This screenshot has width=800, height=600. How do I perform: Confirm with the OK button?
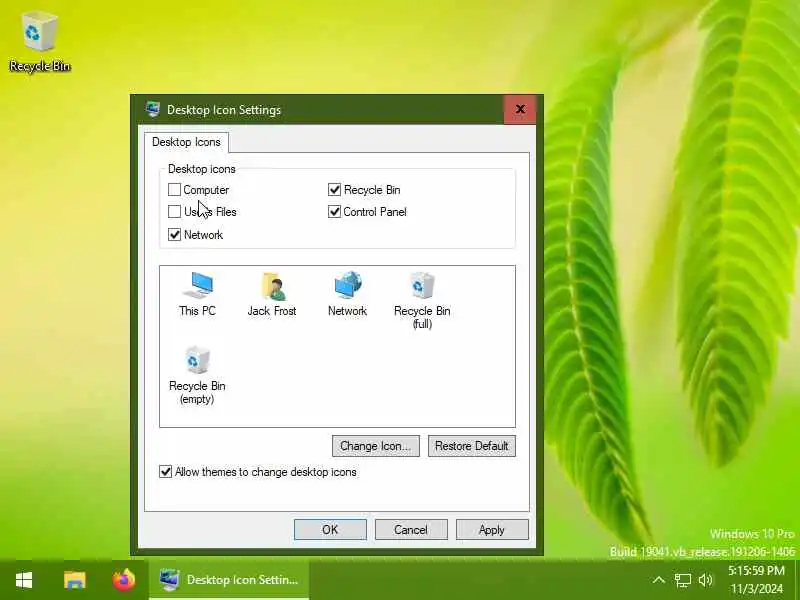330,530
